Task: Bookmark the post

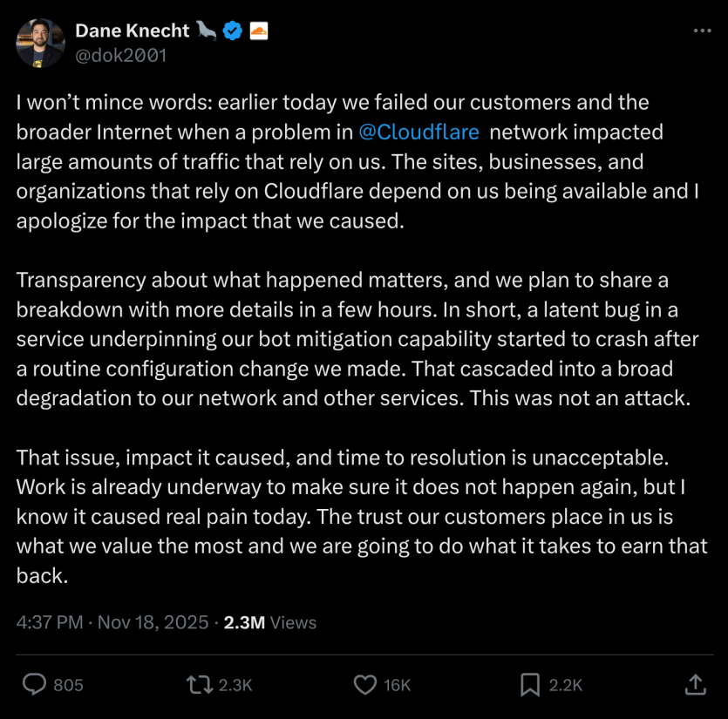Action: (530, 685)
